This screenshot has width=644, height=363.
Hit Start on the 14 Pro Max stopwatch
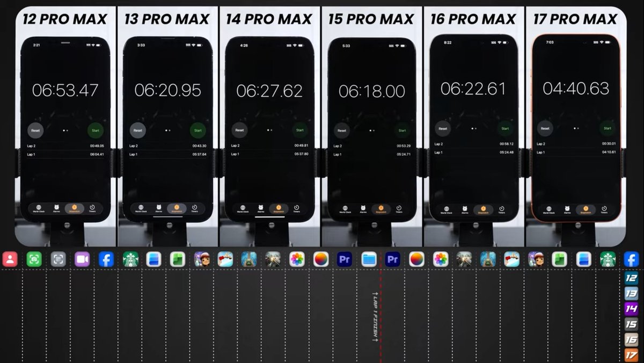point(299,130)
